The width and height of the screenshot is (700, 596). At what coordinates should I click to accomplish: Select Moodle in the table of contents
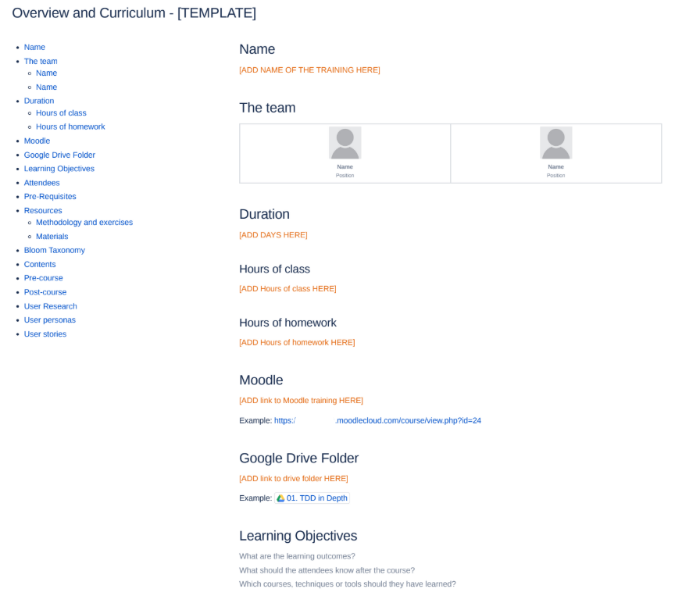pos(37,141)
